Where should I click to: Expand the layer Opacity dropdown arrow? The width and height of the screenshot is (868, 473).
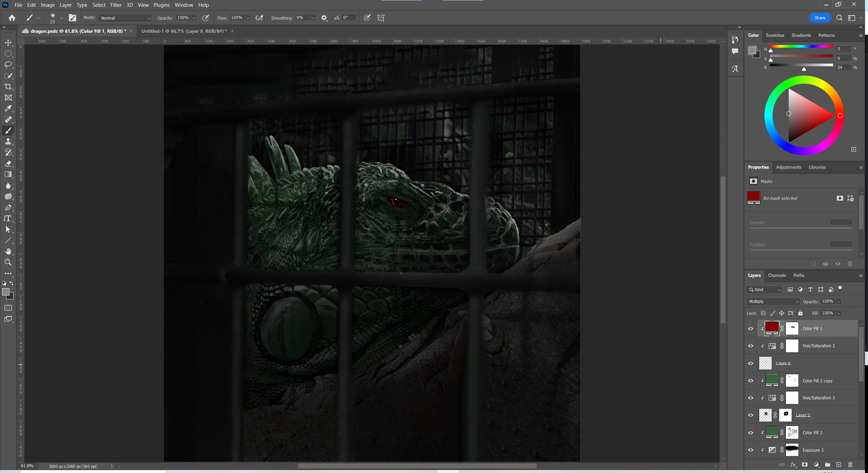click(x=839, y=302)
